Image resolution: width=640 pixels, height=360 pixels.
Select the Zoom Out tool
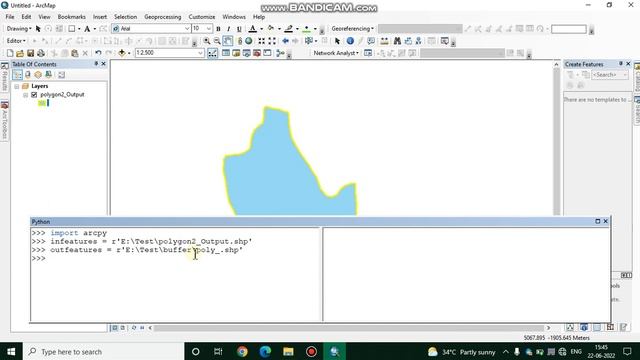217,41
